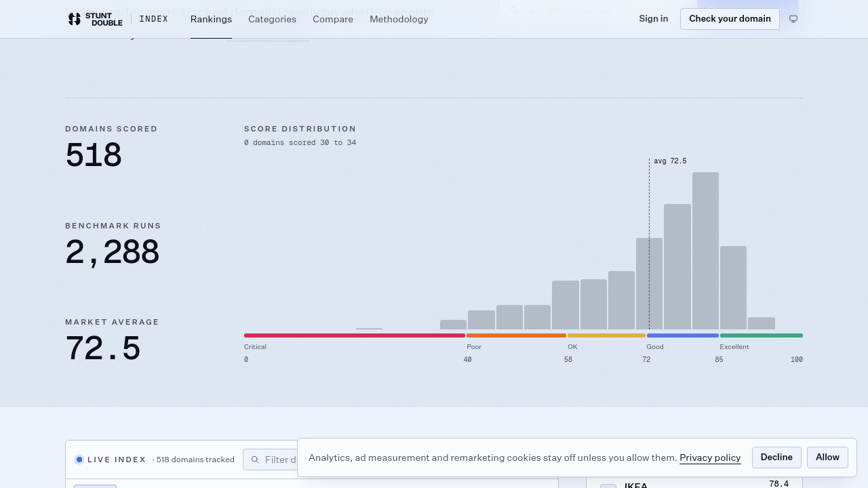Select the green Excellent score band

pyautogui.click(x=762, y=335)
